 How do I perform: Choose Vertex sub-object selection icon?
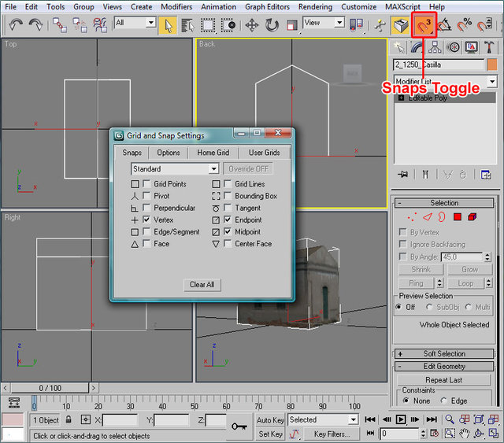411,216
